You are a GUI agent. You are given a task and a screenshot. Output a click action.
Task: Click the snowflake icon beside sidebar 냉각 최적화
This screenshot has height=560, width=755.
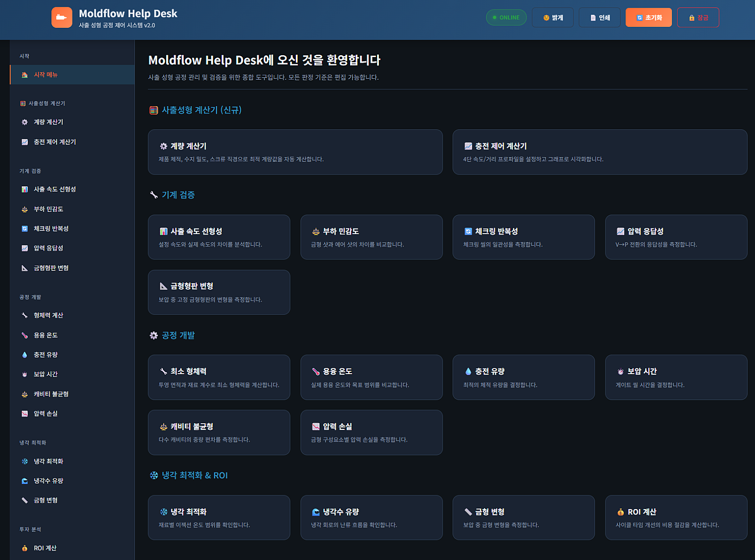25,461
